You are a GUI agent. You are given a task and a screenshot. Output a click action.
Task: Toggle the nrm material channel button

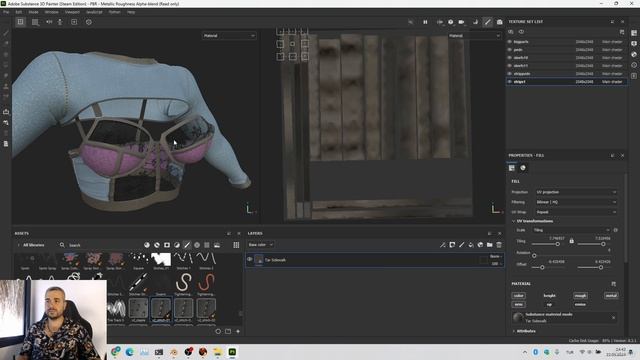518,304
